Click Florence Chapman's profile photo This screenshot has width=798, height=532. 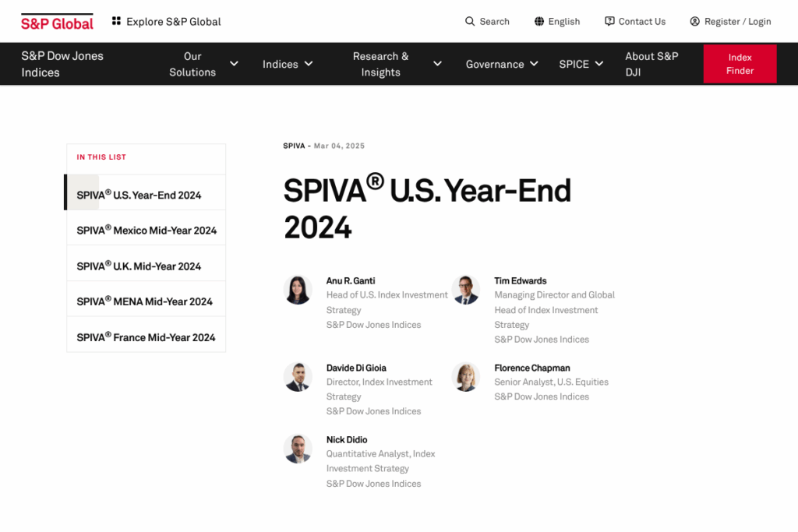pyautogui.click(x=466, y=377)
